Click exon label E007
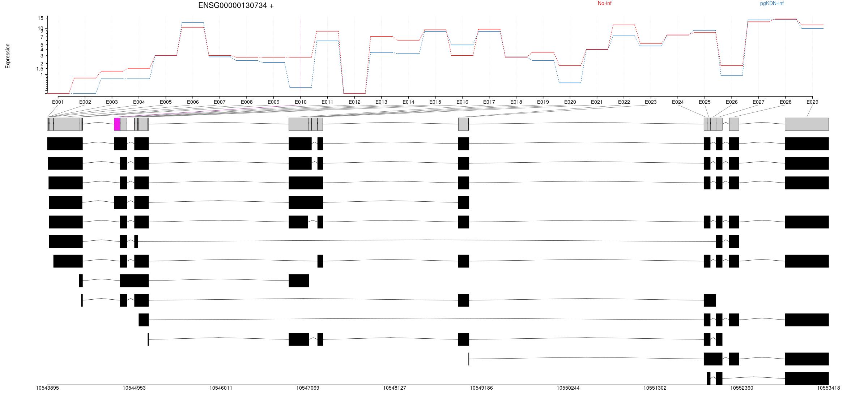 220,102
